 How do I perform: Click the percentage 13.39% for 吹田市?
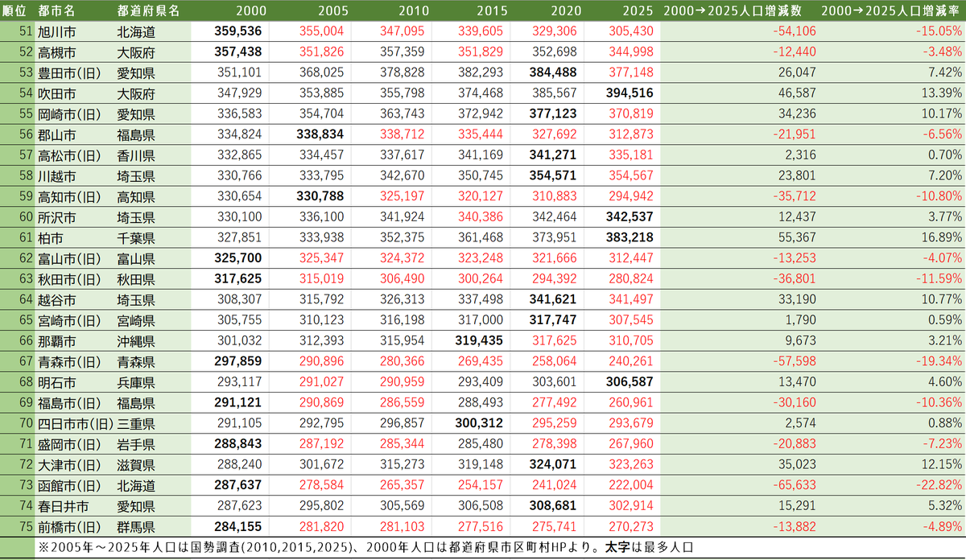pos(940,92)
